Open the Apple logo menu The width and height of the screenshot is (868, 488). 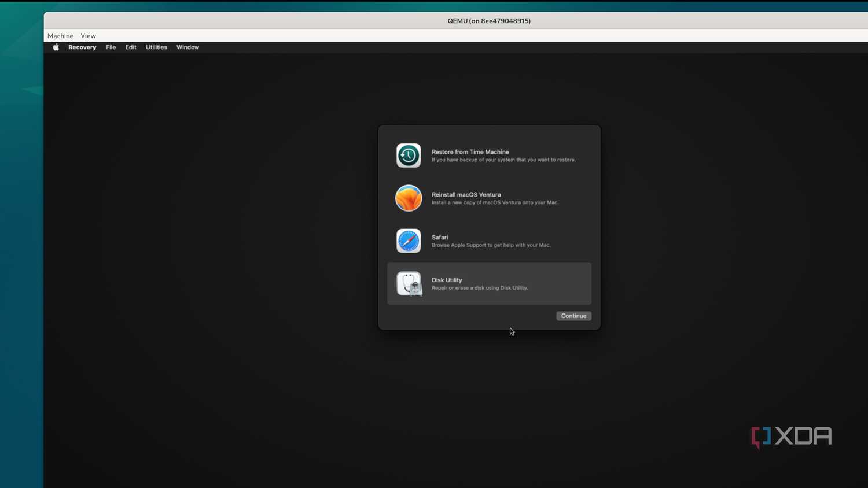[x=56, y=47]
